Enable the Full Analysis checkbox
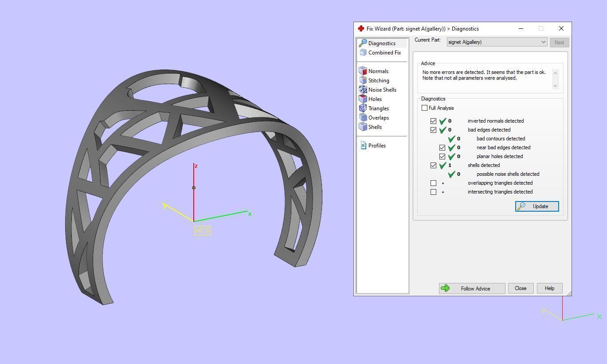The height and width of the screenshot is (364, 607). pyautogui.click(x=424, y=108)
